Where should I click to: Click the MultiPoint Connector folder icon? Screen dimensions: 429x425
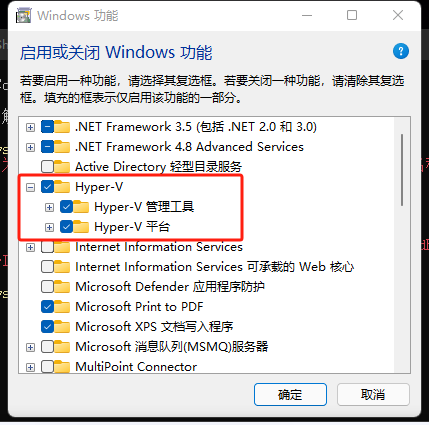point(62,367)
